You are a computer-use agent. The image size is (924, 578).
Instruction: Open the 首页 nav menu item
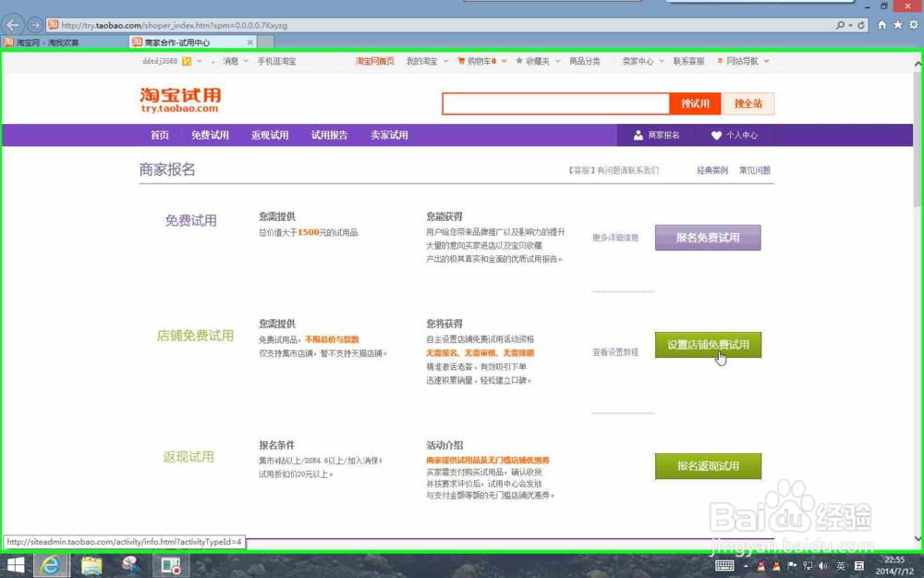160,135
